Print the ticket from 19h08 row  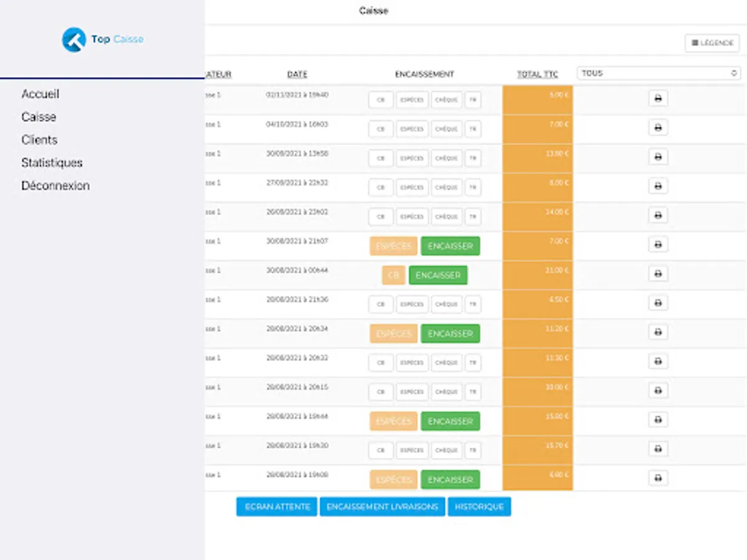pyautogui.click(x=658, y=478)
